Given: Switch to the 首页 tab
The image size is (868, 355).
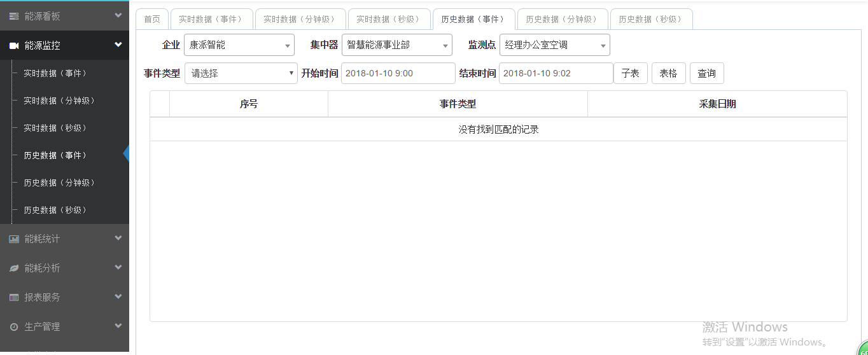Looking at the screenshot, I should (x=152, y=19).
